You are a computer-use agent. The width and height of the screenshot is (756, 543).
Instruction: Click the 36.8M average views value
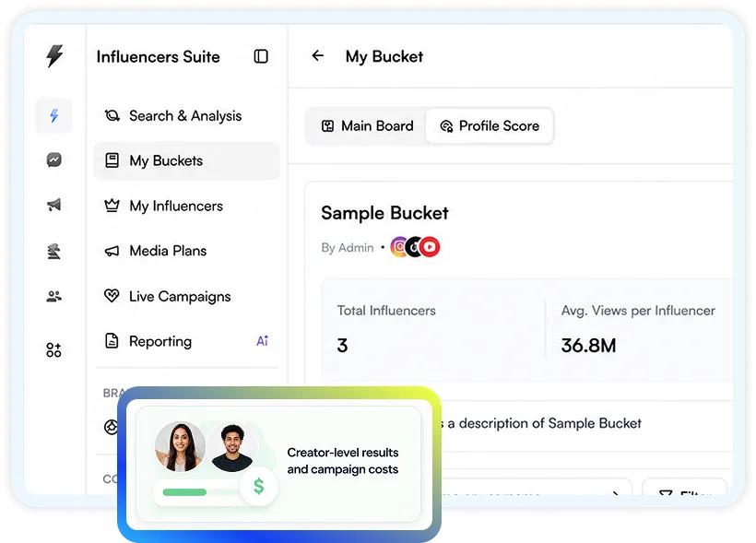(x=589, y=346)
